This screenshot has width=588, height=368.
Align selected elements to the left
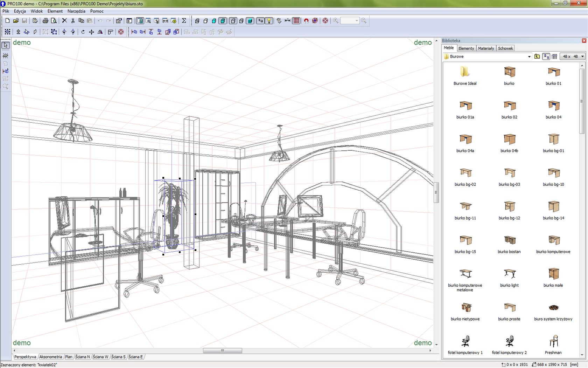coord(134,32)
